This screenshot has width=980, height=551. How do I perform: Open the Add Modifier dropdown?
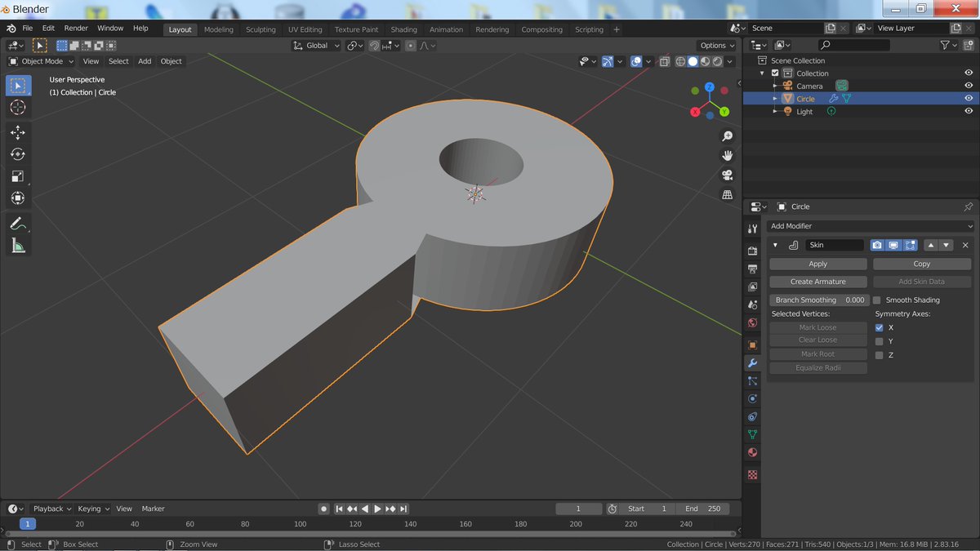click(x=870, y=226)
